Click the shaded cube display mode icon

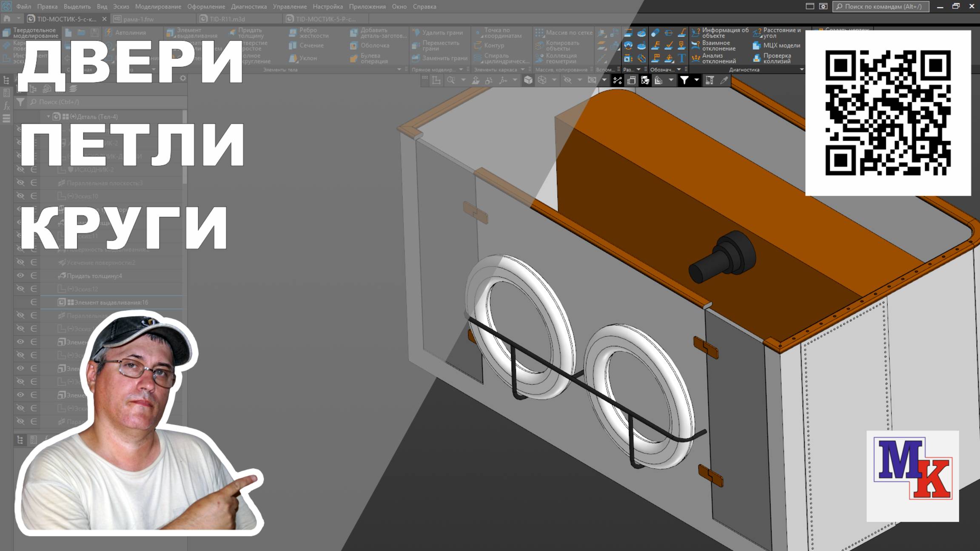(x=528, y=80)
